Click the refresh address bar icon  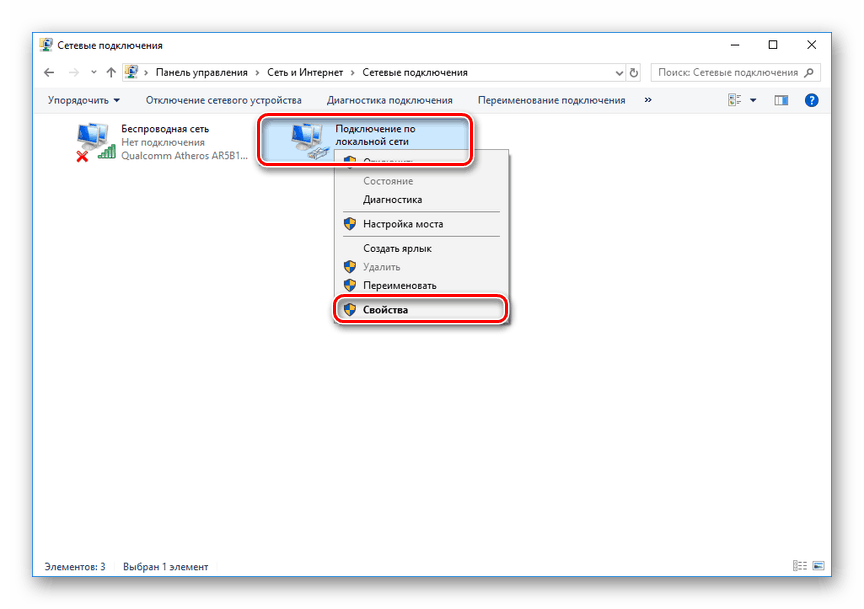[633, 73]
